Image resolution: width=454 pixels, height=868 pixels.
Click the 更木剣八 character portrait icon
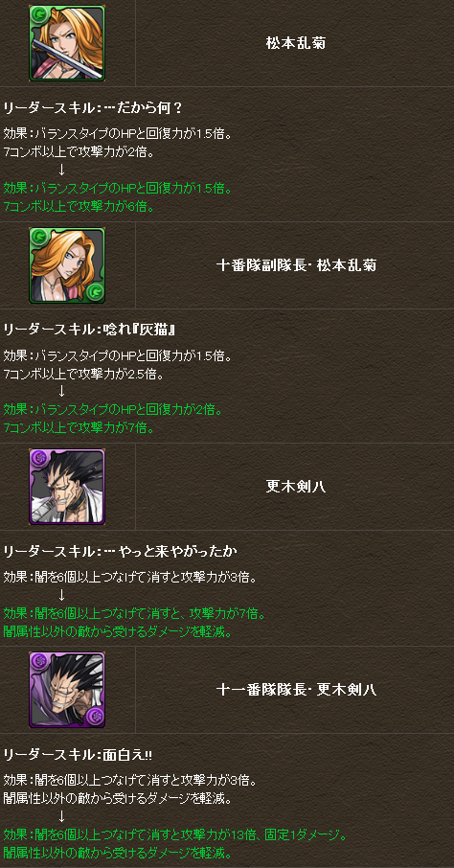(x=67, y=487)
